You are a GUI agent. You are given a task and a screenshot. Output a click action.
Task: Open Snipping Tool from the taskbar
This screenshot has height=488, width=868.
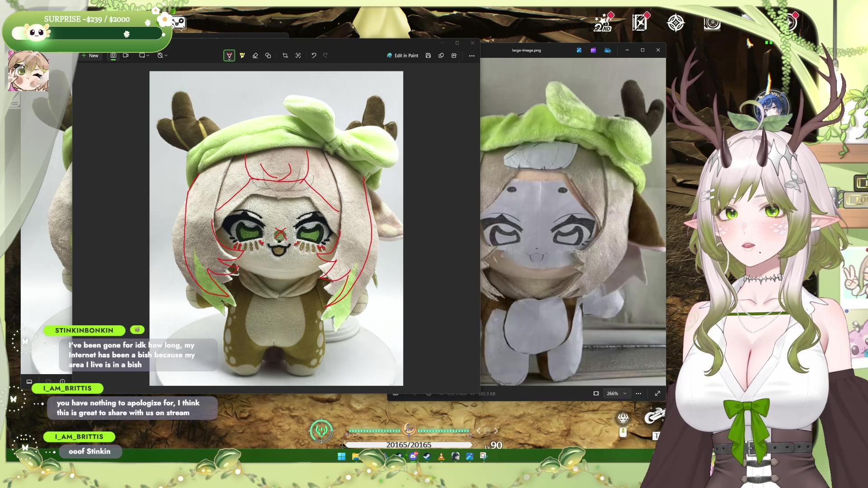point(484,456)
